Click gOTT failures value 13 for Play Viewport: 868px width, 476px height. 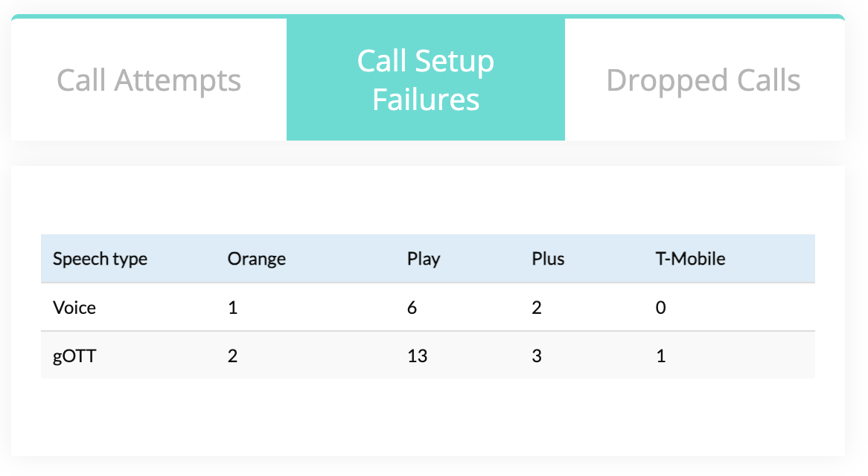418,356
